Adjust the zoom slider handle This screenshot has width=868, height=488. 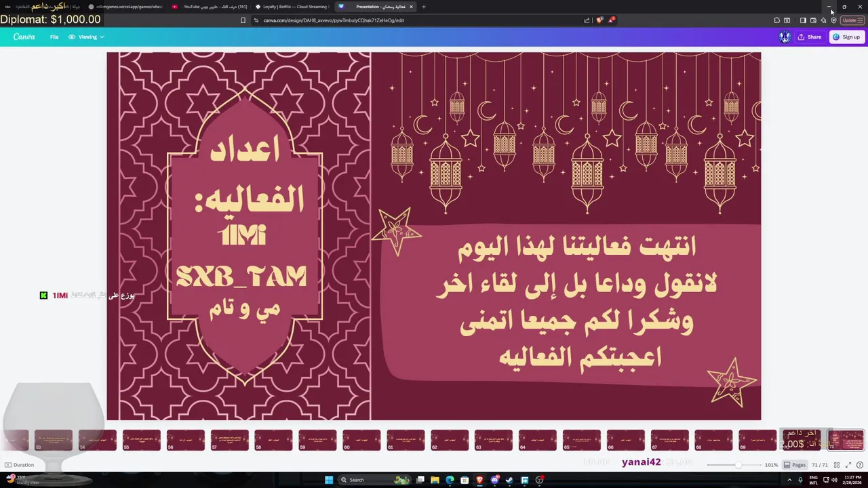738,465
